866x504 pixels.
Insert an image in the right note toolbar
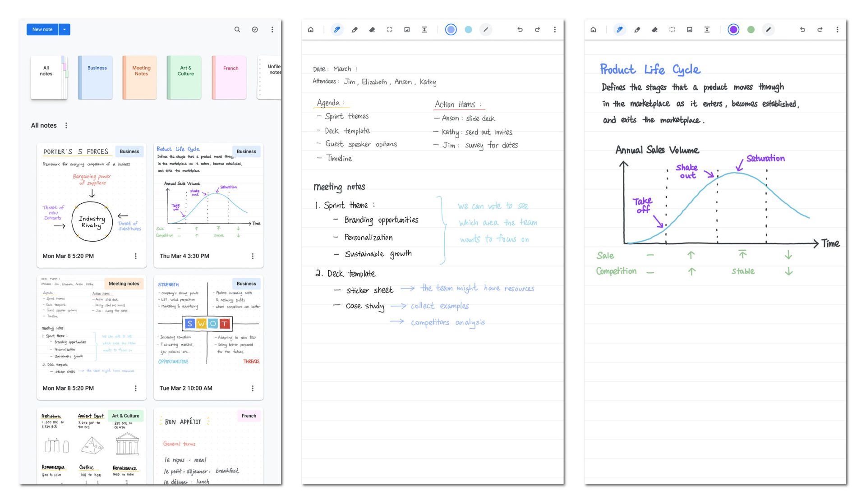coord(689,30)
